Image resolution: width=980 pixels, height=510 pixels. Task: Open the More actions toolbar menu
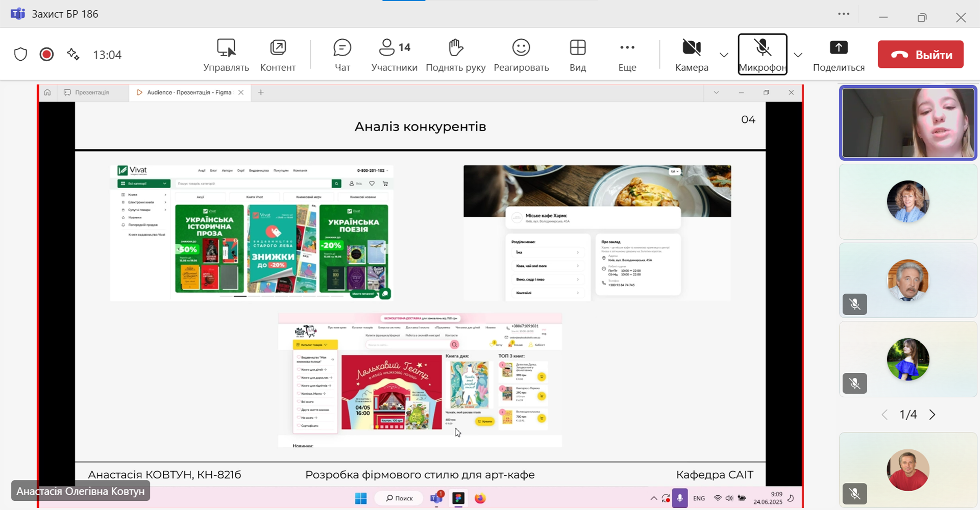(x=627, y=55)
